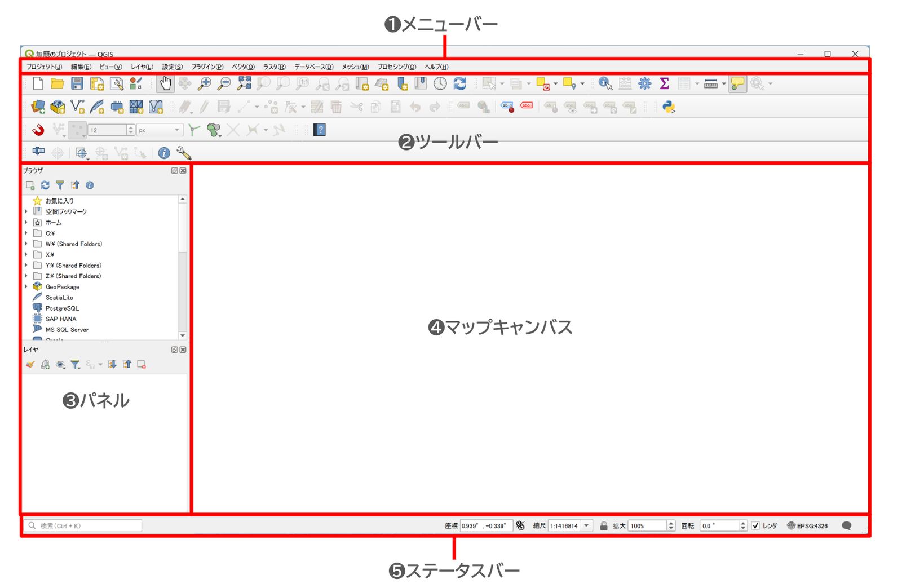Viewport: 902px width, 588px height.
Task: Enable the topological editing icon
Action: [194, 130]
